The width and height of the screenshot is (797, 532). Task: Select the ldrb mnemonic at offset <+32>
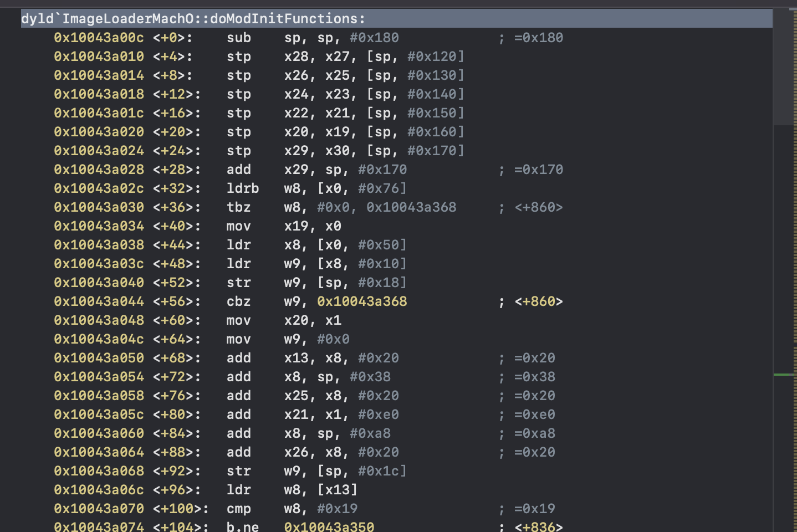(x=243, y=188)
